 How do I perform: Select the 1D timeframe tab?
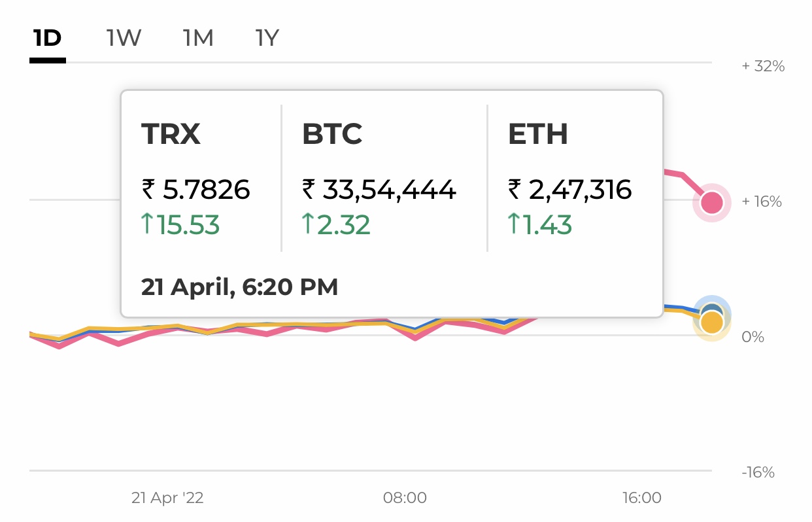[x=47, y=39]
